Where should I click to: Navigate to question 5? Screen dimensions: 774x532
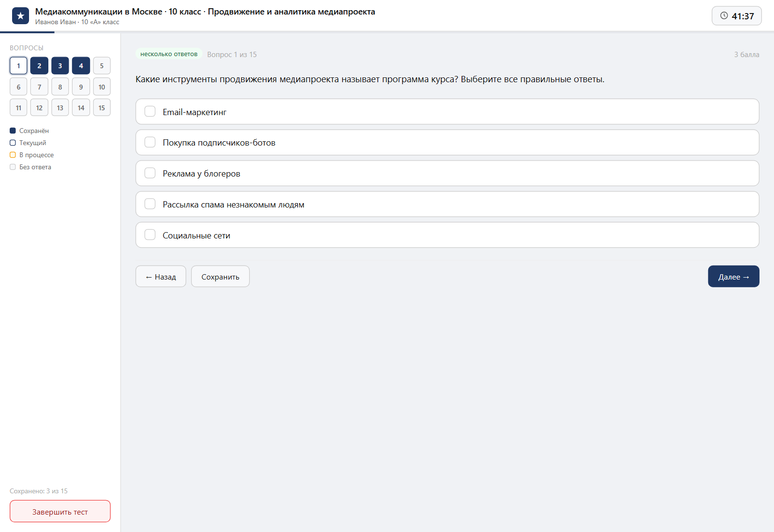102,66
